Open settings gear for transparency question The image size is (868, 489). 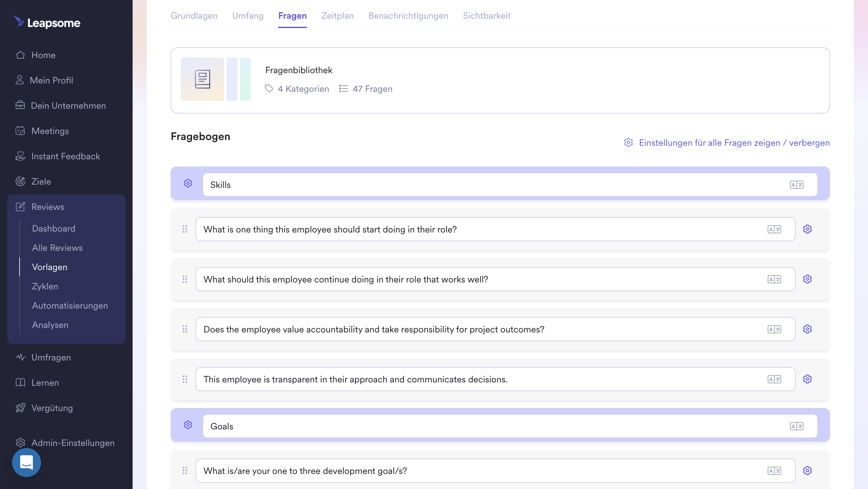point(807,379)
